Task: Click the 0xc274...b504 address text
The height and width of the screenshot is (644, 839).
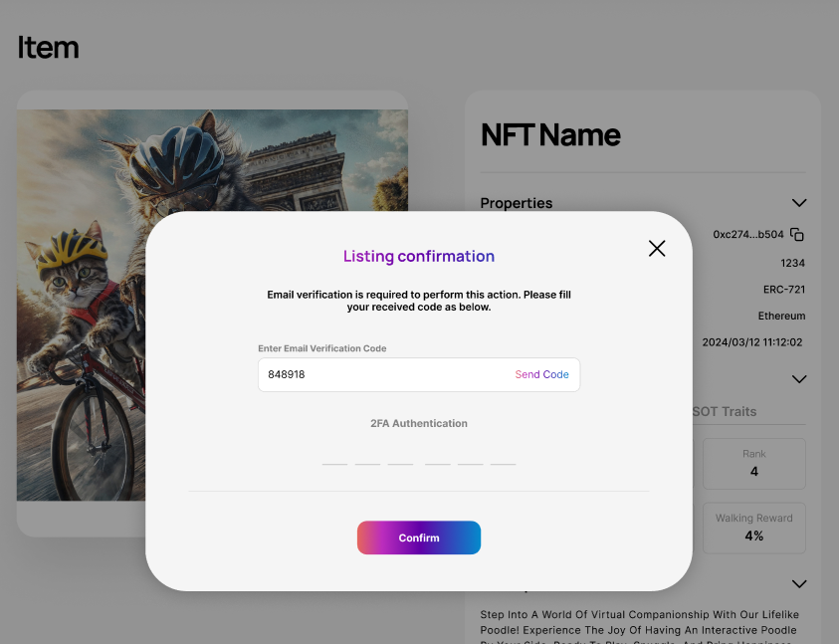Action: pyautogui.click(x=747, y=235)
